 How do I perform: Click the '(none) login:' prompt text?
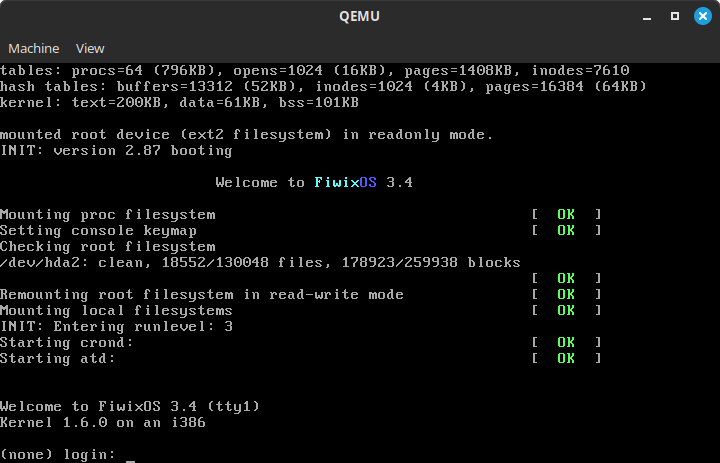click(x=58, y=454)
